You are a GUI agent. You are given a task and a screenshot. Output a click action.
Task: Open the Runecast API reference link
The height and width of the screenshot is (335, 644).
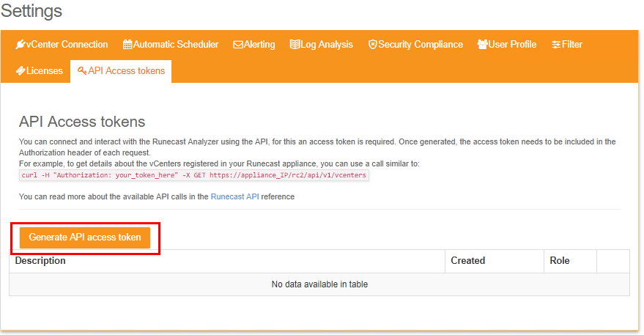(234, 196)
